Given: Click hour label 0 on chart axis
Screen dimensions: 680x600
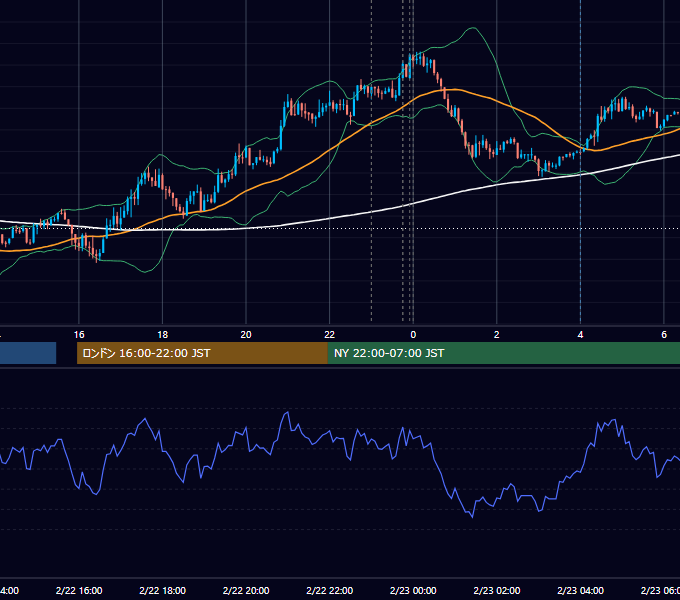Looking at the screenshot, I should 413,335.
